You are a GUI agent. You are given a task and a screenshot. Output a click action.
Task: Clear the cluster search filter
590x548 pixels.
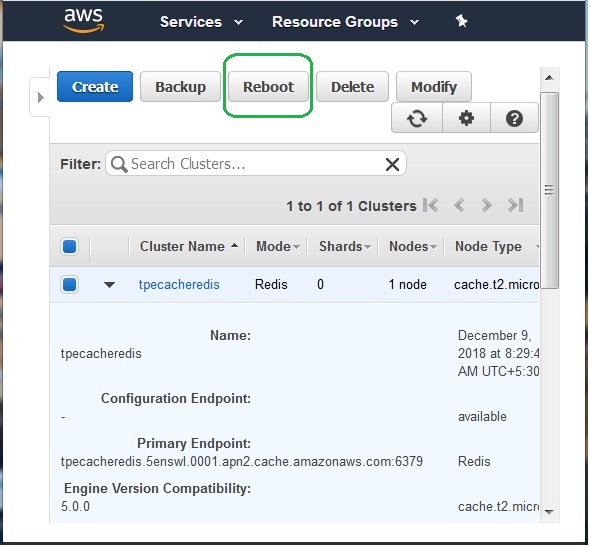[392, 164]
